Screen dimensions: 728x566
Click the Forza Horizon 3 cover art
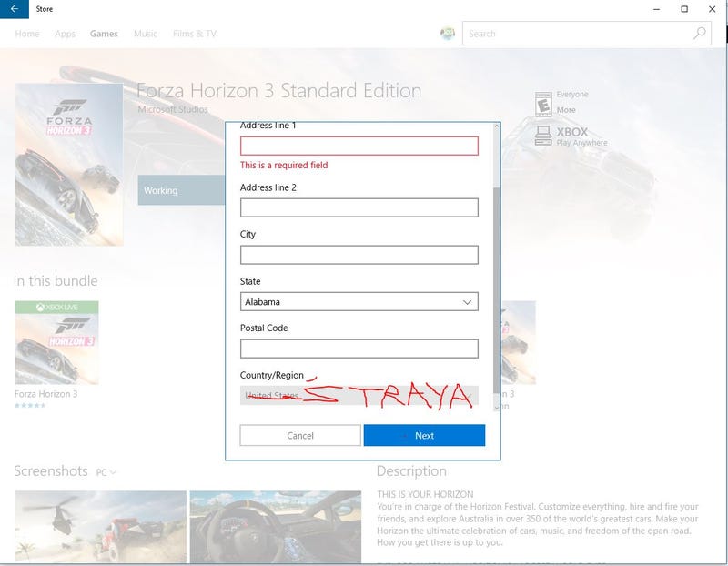69,165
